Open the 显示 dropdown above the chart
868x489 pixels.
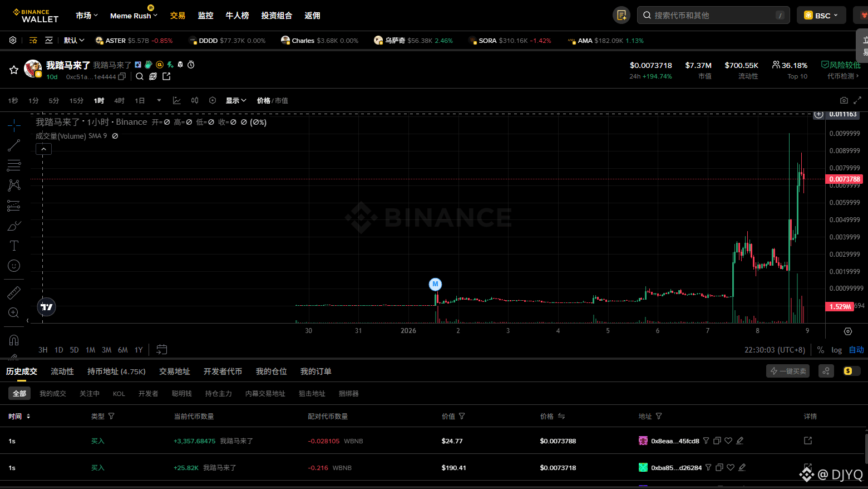click(x=235, y=100)
